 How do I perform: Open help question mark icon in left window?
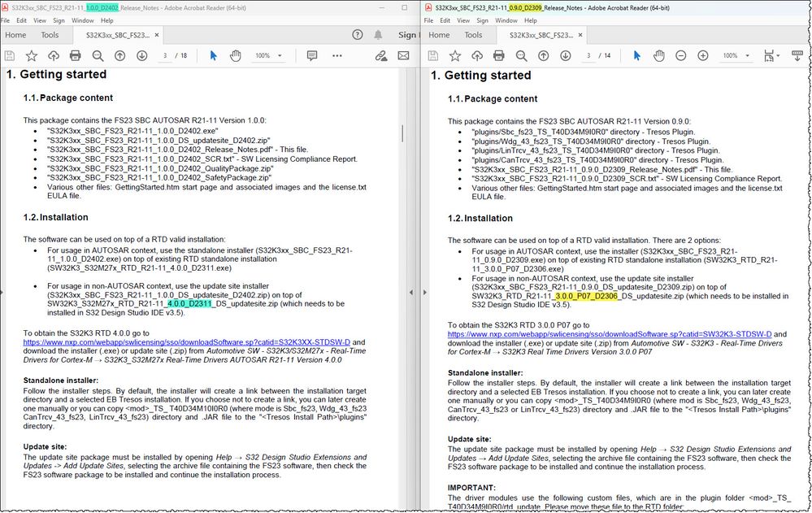coord(358,35)
